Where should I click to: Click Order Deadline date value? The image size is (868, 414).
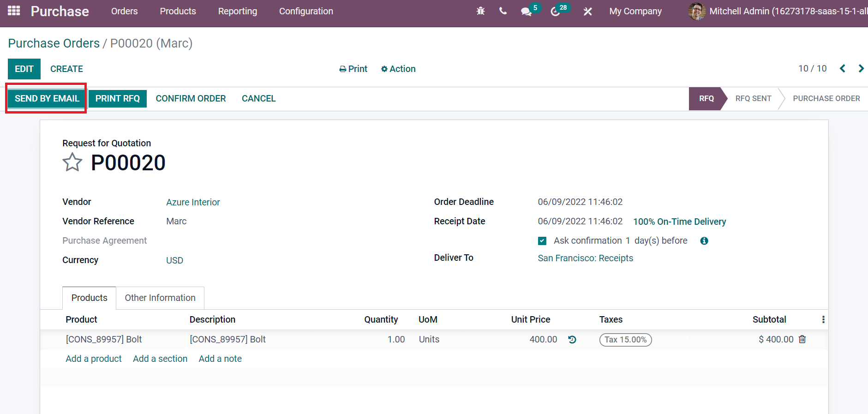click(x=580, y=202)
